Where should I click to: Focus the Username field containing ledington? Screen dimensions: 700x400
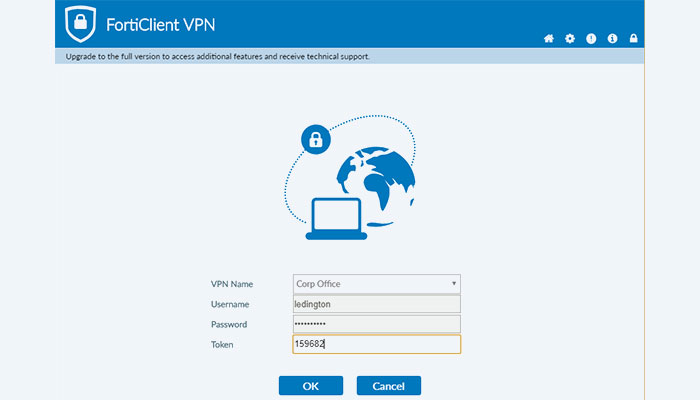[376, 304]
